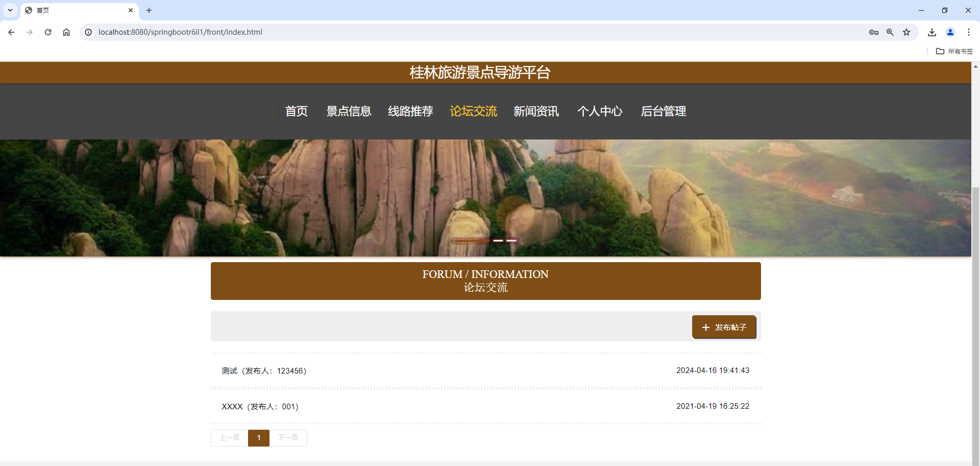980x466 pixels.
Task: Open the saved passwords manager icon
Action: [x=874, y=32]
